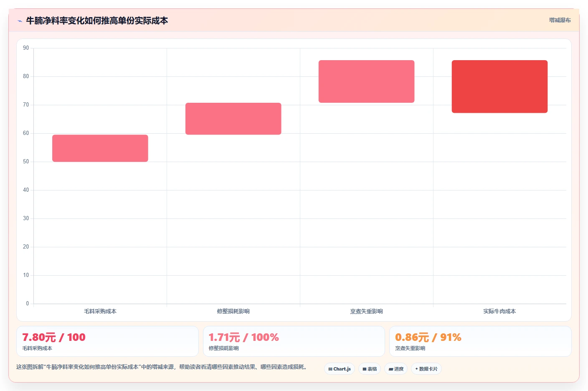Click the icon inside the 数据卡片 tag

pyautogui.click(x=417, y=369)
